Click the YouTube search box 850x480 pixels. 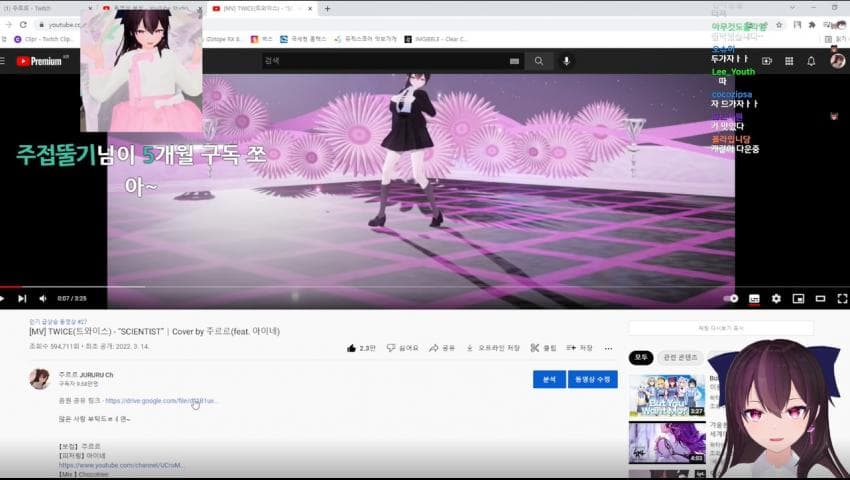pyautogui.click(x=384, y=61)
